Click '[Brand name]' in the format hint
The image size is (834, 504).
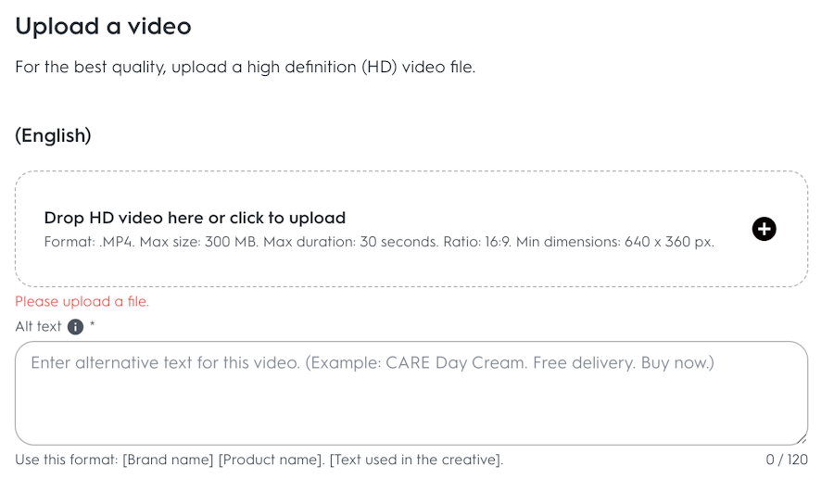pyautogui.click(x=168, y=460)
